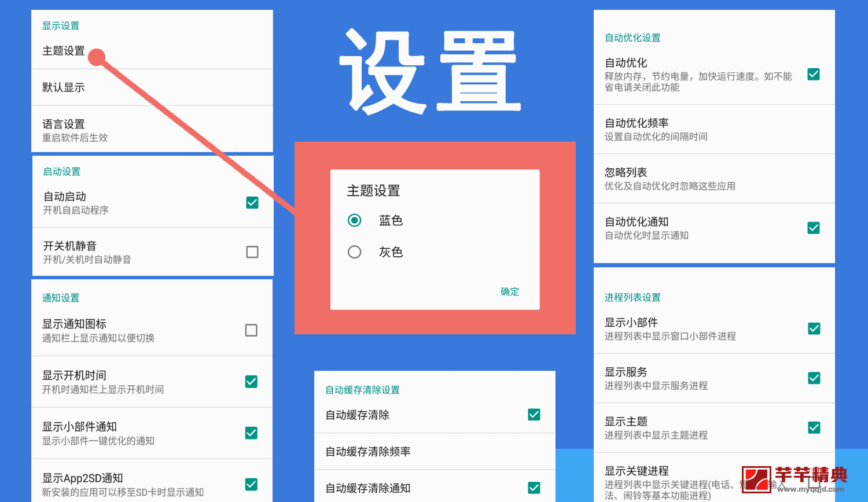Open 语言设置 language settings row

tap(152, 130)
